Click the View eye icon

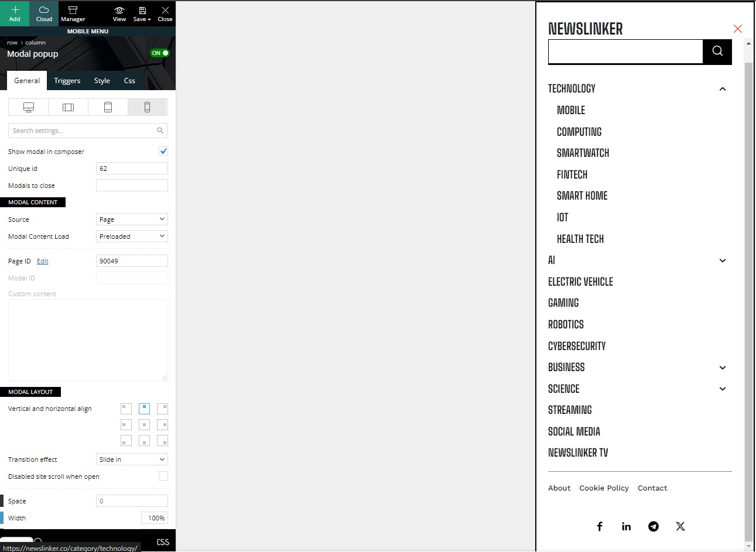click(119, 13)
